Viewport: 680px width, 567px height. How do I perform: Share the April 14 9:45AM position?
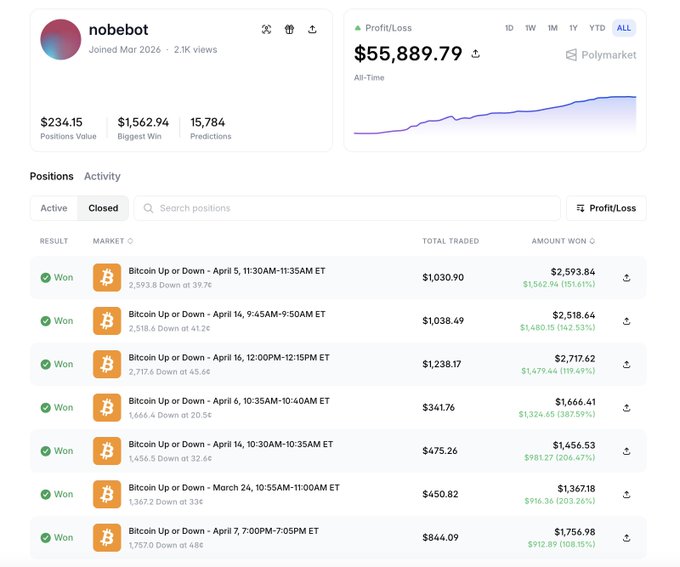pos(626,321)
